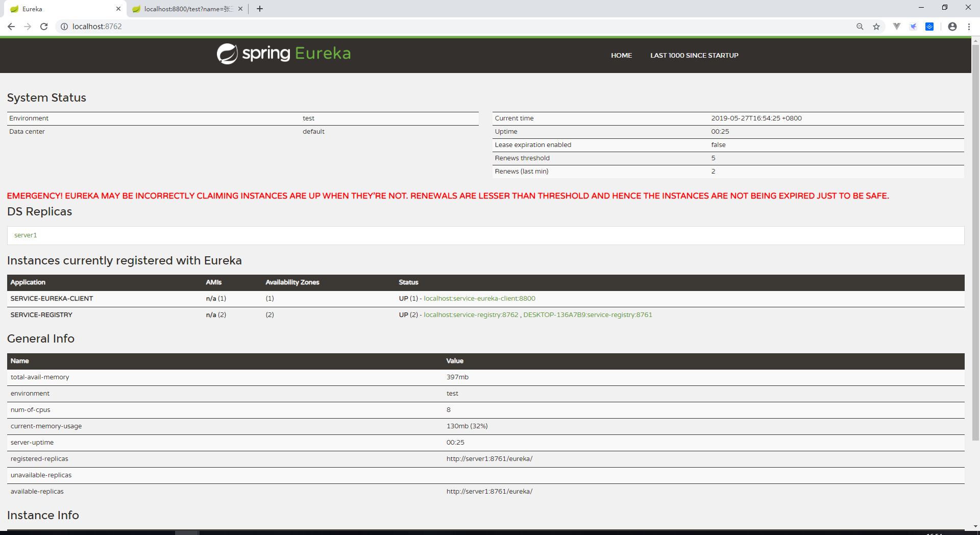Open a new browser tab
Image resolution: width=980 pixels, height=535 pixels.
pyautogui.click(x=260, y=9)
